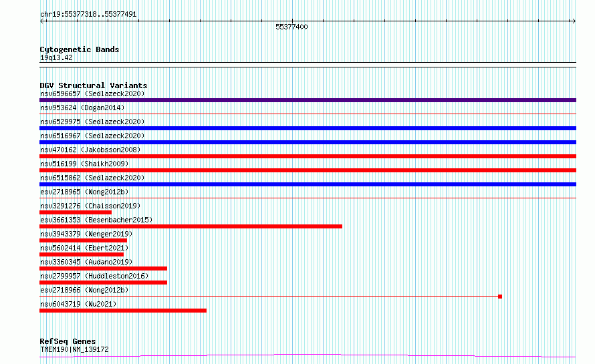Open variant nsv6529975 (Sedlazeck2020) label
The height and width of the screenshot is (364, 595).
coord(92,122)
